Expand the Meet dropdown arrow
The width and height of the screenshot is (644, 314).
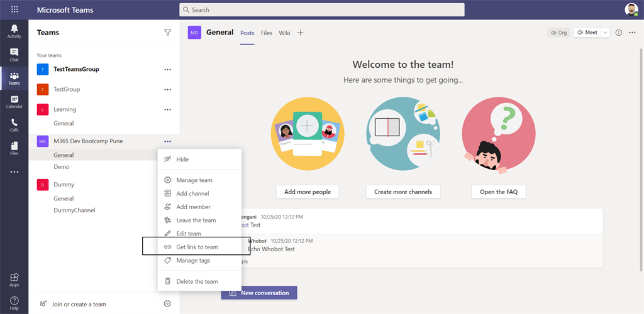(x=604, y=33)
